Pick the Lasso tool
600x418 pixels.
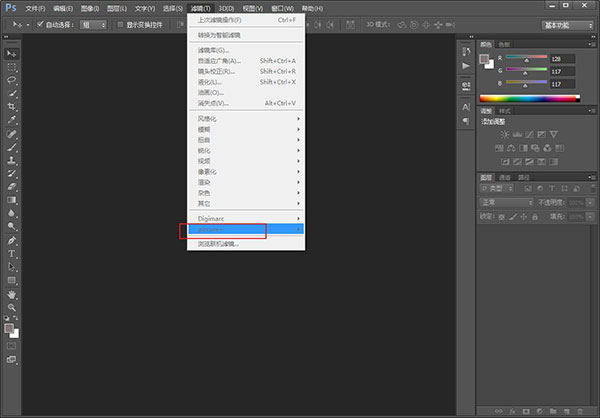[x=12, y=79]
